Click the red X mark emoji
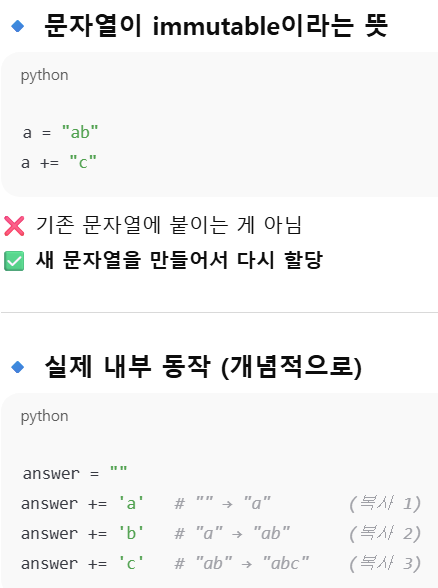 click(14, 226)
